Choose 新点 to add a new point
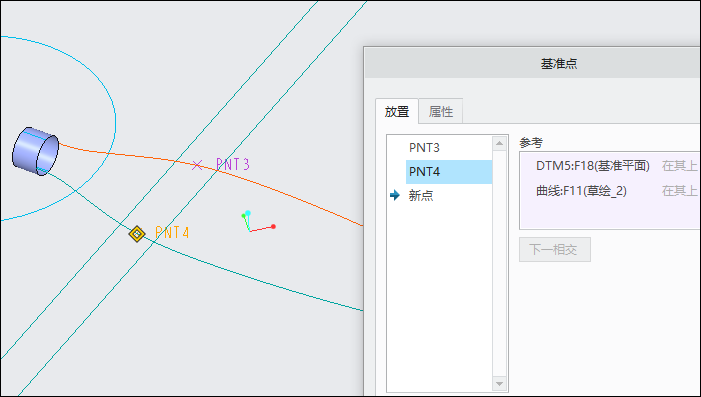The height and width of the screenshot is (397, 701). pos(421,195)
